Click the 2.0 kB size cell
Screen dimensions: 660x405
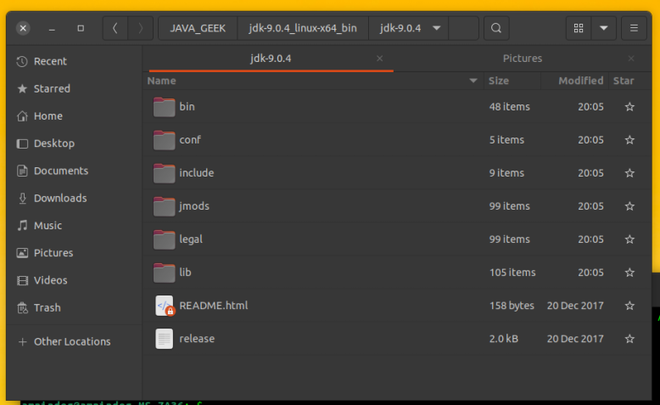tap(503, 339)
